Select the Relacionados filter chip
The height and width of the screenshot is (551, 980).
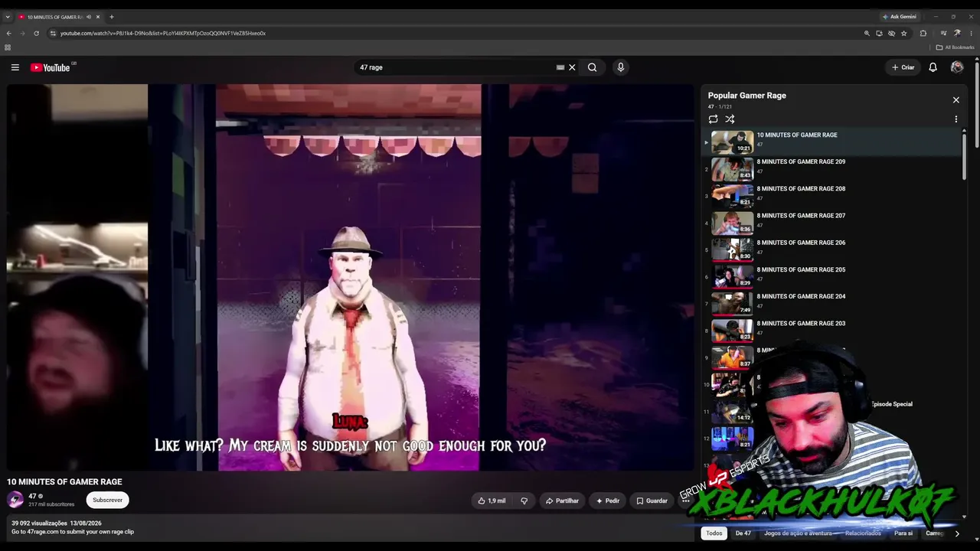pyautogui.click(x=863, y=533)
